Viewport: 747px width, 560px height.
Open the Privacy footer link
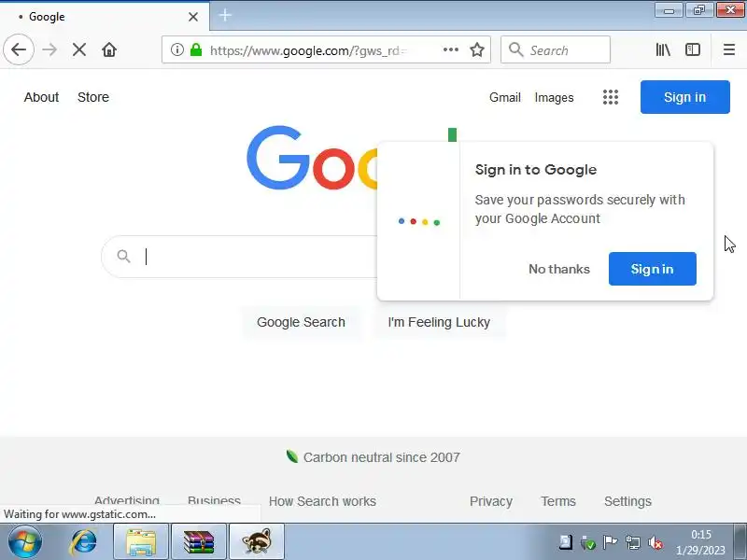pyautogui.click(x=491, y=501)
